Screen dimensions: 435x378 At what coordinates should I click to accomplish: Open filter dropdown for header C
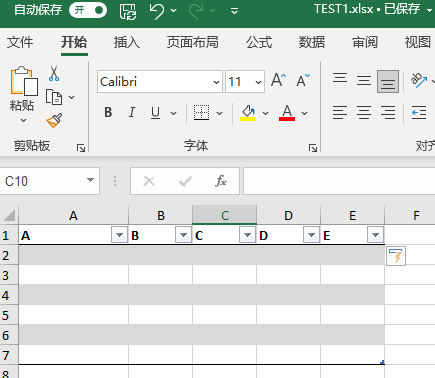[247, 235]
